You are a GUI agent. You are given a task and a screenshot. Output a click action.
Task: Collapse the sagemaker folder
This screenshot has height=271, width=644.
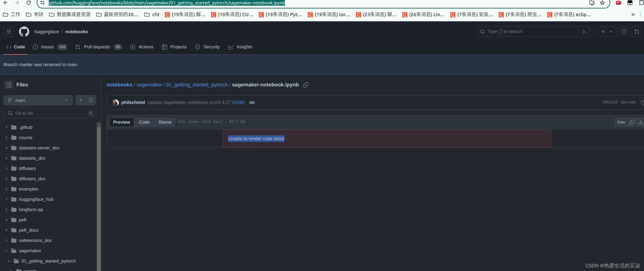point(6,251)
